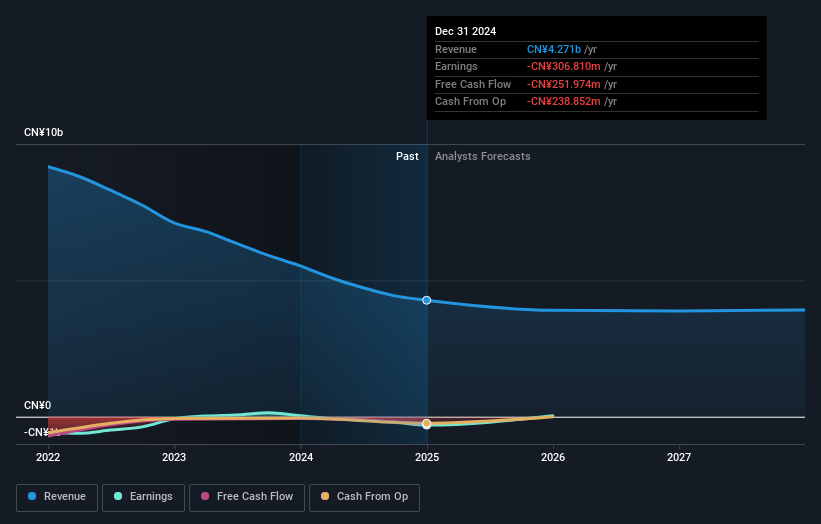Click the 2024 x-axis label
This screenshot has width=821, height=524.
point(301,457)
